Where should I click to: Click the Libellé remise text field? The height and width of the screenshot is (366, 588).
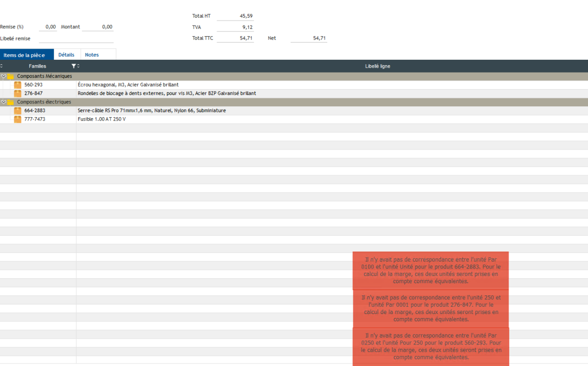pyautogui.click(x=76, y=38)
